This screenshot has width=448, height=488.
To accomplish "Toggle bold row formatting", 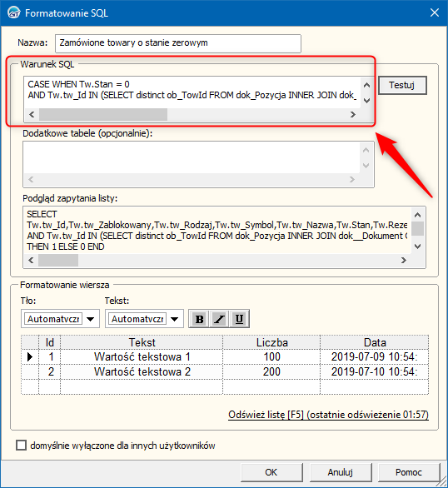I will pyautogui.click(x=199, y=319).
